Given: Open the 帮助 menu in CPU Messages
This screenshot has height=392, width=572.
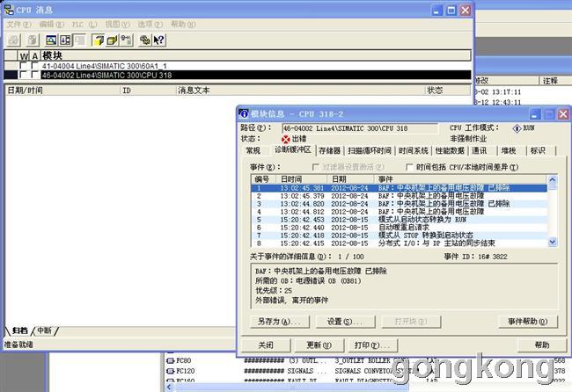Looking at the screenshot, I should (x=183, y=25).
